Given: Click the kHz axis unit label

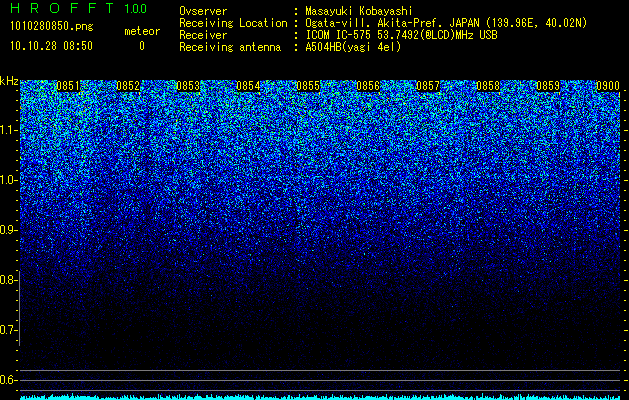Looking at the screenshot, I should (9, 81).
